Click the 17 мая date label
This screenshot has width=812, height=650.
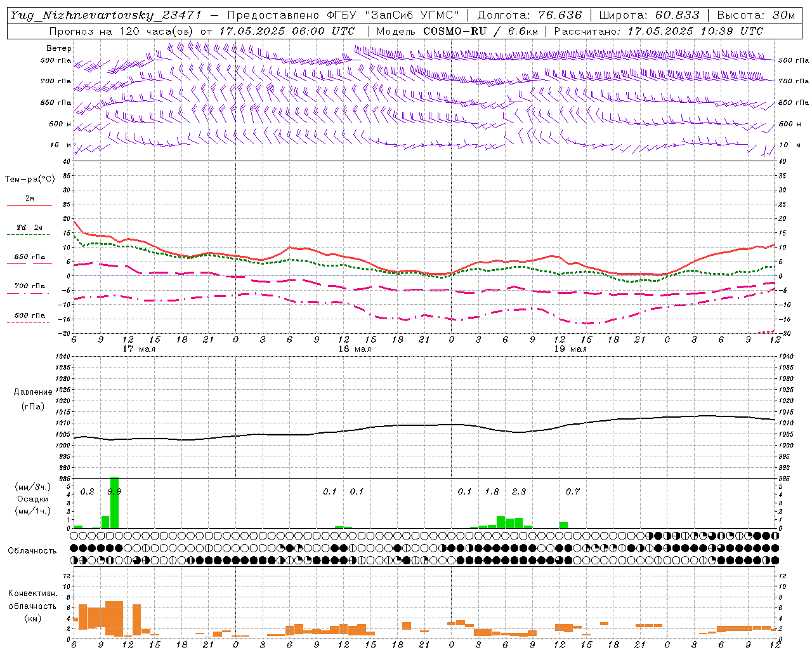tap(139, 349)
